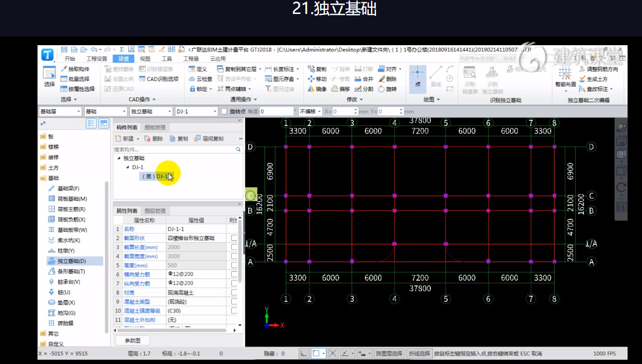Collapse the DJ-1 tree node

coord(127,167)
